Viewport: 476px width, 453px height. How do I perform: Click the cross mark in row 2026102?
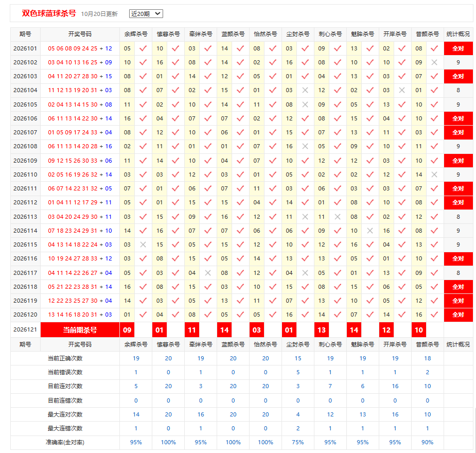pyautogui.click(x=434, y=62)
